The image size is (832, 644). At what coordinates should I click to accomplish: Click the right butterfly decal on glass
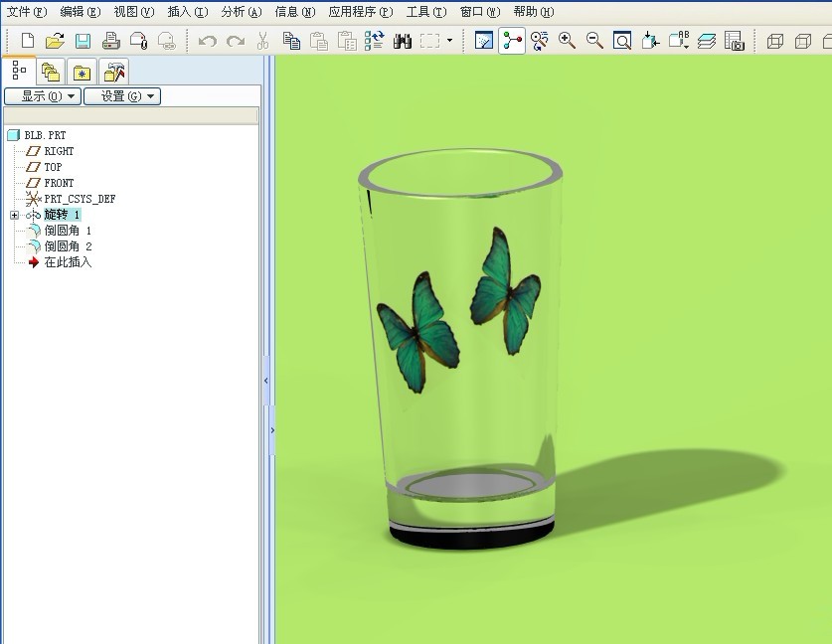pyautogui.click(x=505, y=291)
